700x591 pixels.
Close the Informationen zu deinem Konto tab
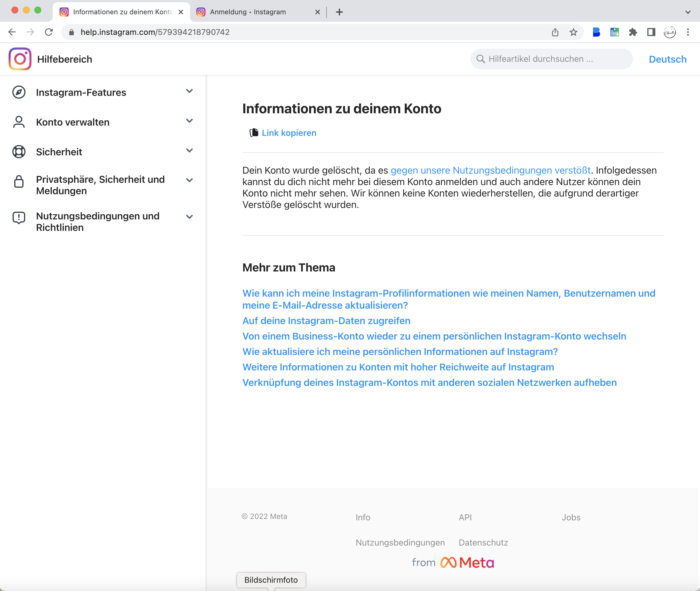point(181,12)
